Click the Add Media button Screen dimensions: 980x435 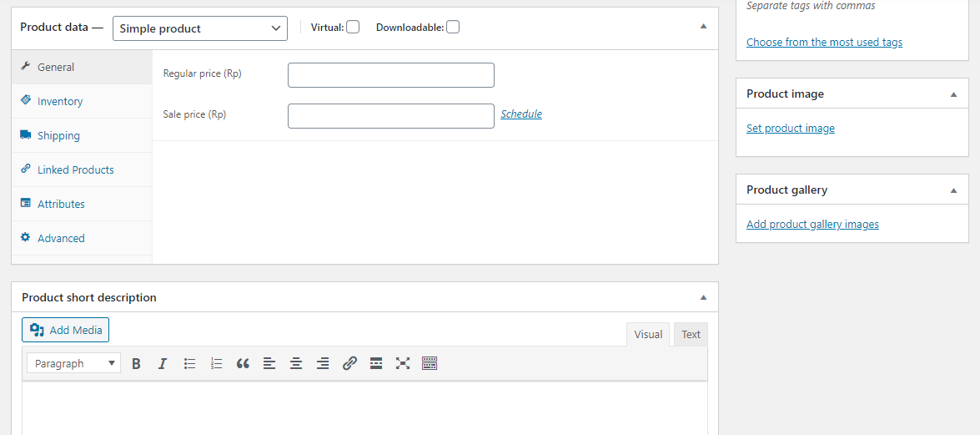coord(66,330)
